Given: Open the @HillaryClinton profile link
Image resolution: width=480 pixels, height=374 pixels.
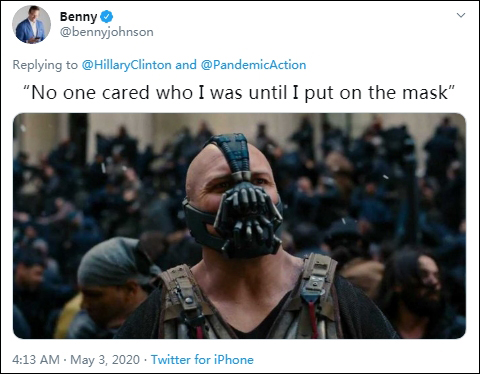Looking at the screenshot, I should pos(127,65).
